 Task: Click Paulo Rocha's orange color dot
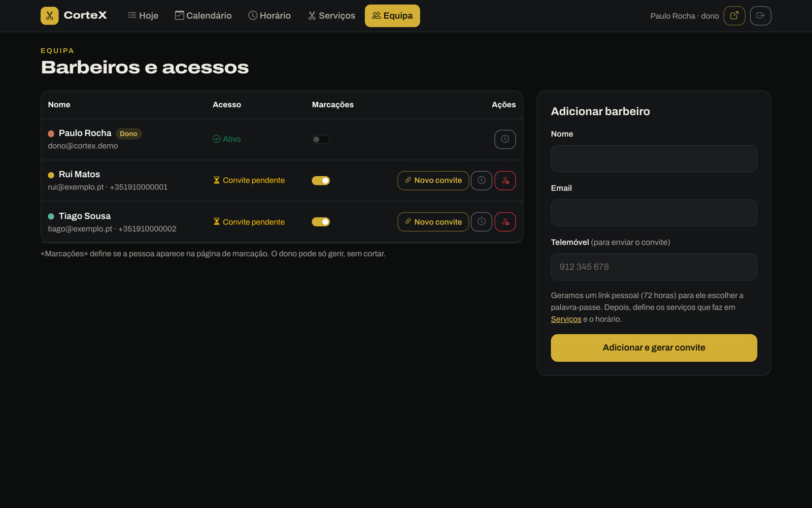[x=51, y=134]
